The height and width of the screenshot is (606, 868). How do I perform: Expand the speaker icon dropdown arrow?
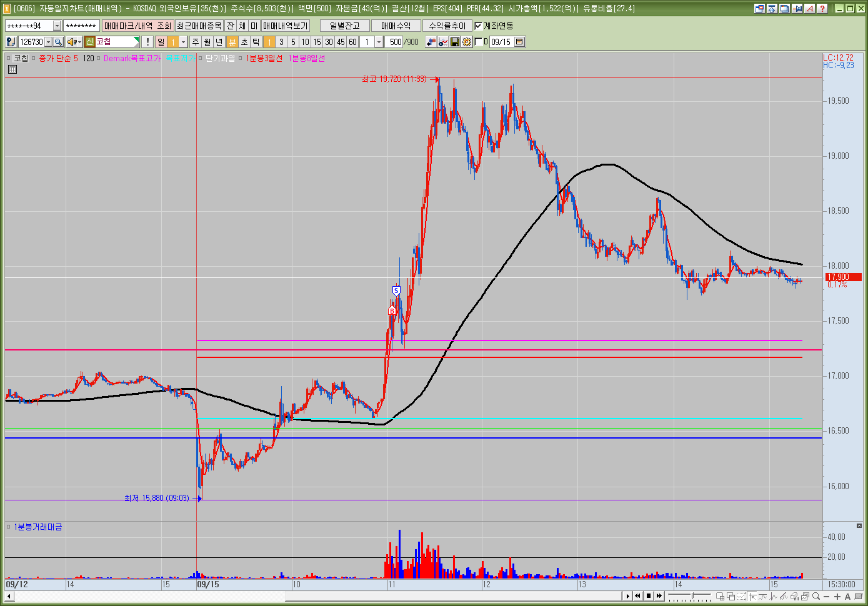click(80, 42)
